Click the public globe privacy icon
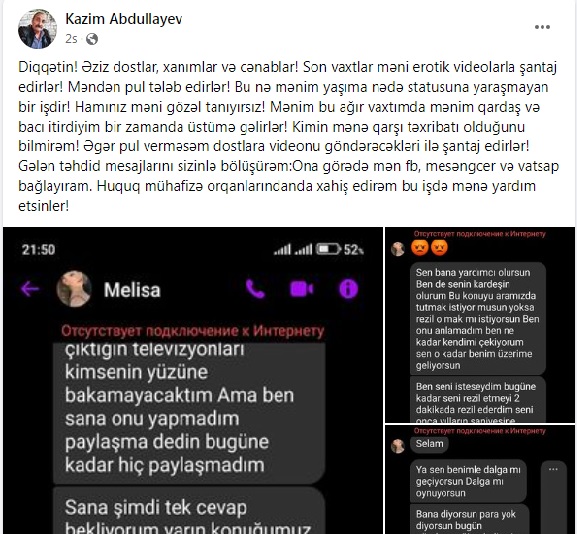The image size is (577, 534). 92,39
